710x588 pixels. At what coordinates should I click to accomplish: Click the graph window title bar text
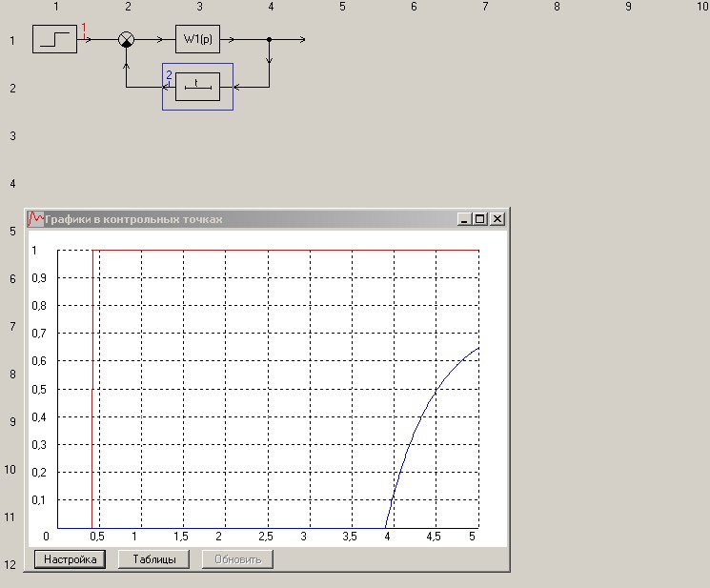tap(133, 219)
